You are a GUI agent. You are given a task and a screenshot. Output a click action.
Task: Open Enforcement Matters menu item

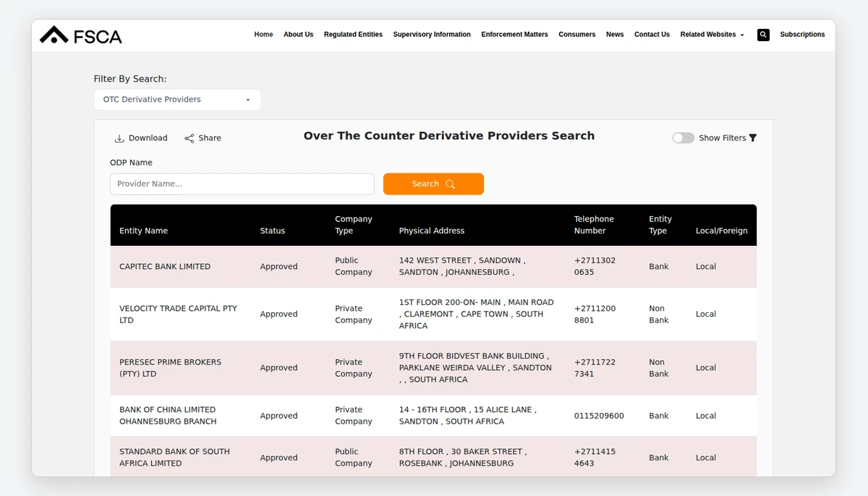coord(514,35)
